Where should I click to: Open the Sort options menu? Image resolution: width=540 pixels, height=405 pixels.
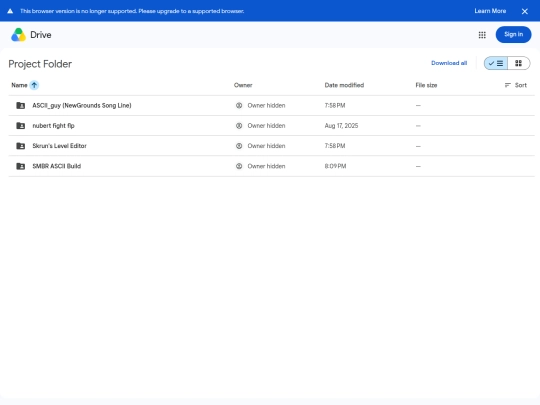click(x=516, y=85)
